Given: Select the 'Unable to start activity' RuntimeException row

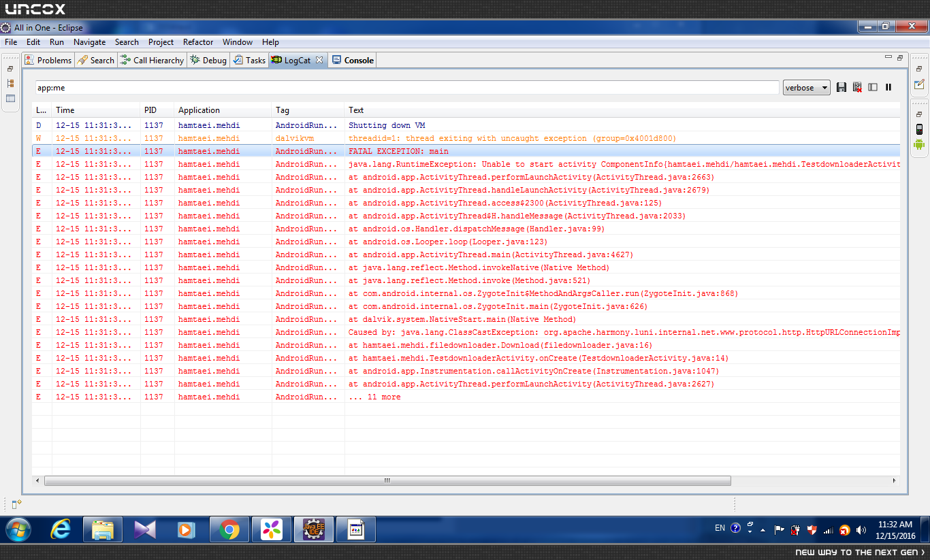Looking at the screenshot, I should (x=466, y=164).
